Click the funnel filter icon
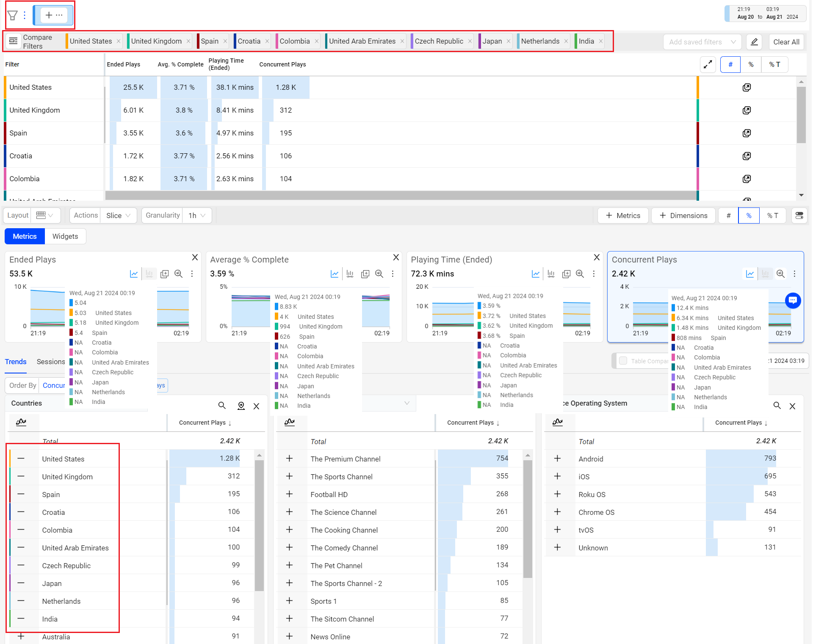Viewport: 813px width, 644px height. [12, 16]
